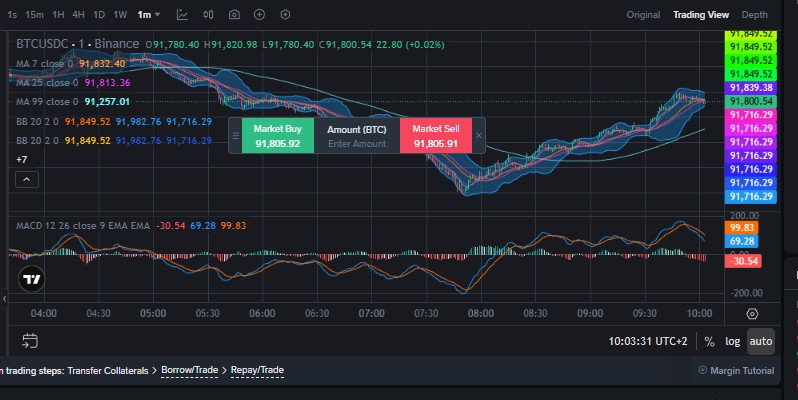The width and height of the screenshot is (798, 400).
Task: Click the 91,800.54 current price label
Action: tap(751, 101)
